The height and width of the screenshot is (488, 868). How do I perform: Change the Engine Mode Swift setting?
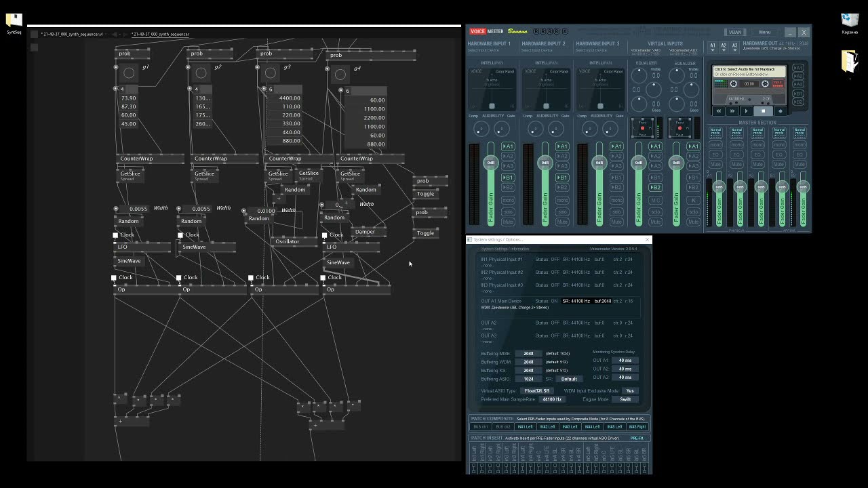[x=625, y=399]
